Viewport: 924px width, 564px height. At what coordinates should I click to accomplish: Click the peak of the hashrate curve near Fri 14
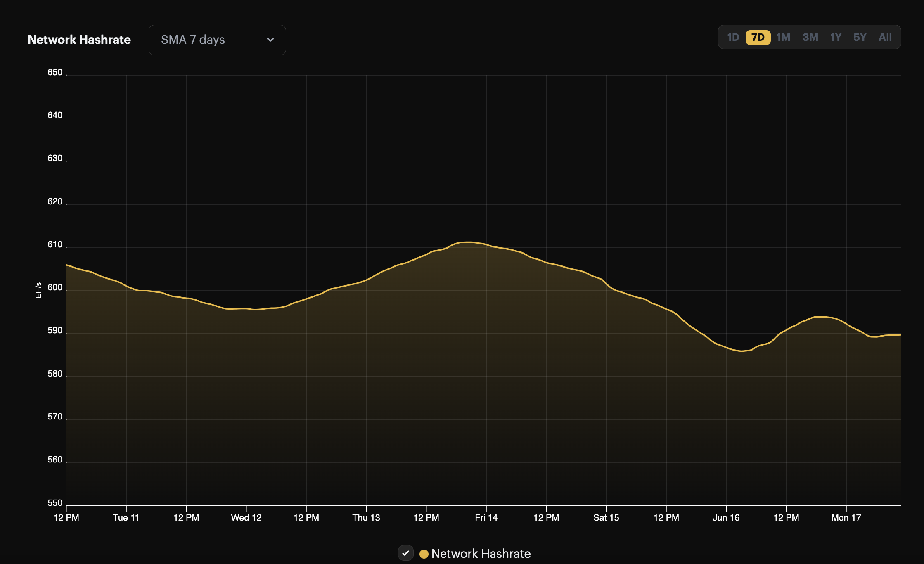(467, 242)
